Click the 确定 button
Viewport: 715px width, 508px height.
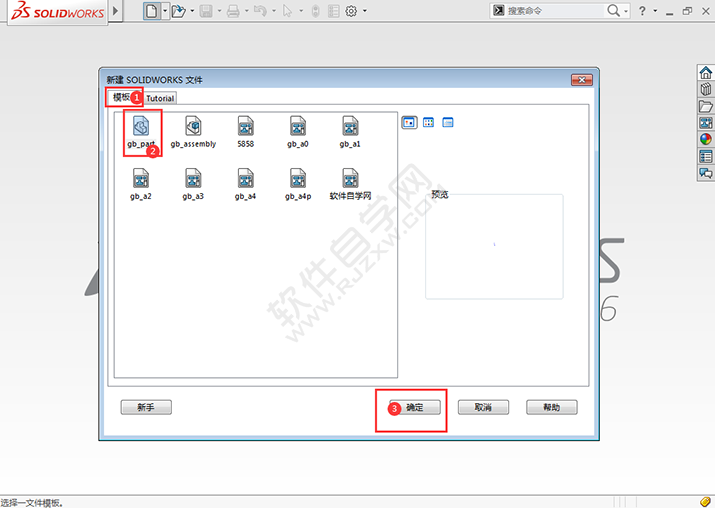pyautogui.click(x=415, y=407)
